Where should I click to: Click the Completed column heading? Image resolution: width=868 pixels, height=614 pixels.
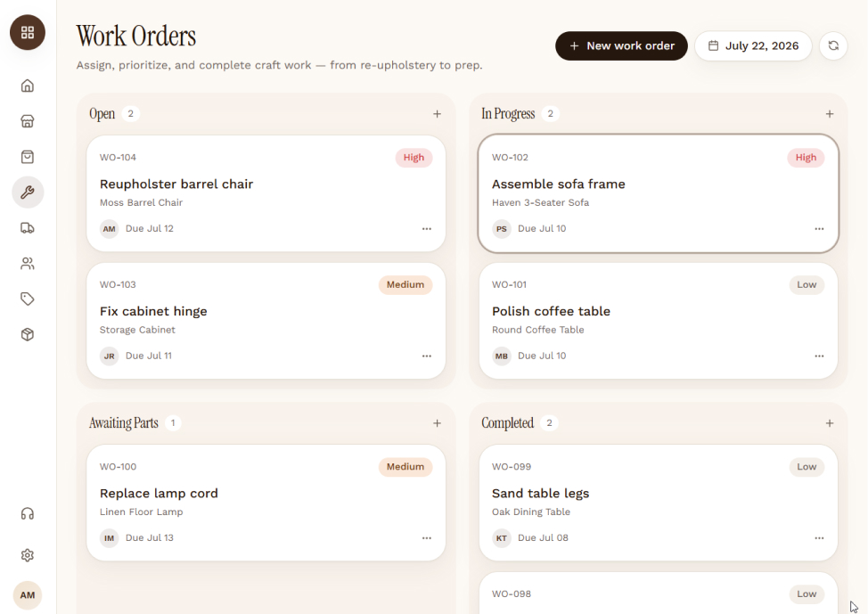(507, 423)
